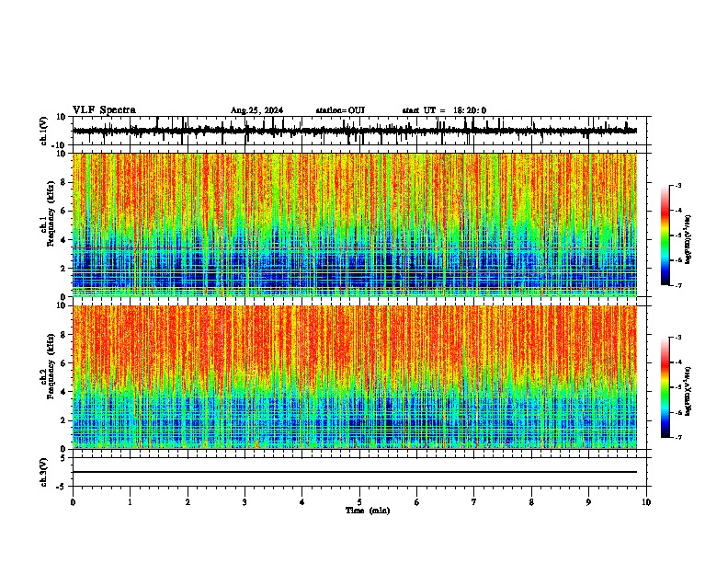Click time axis tick label 3
The image size is (728, 563).
pyautogui.click(x=245, y=502)
